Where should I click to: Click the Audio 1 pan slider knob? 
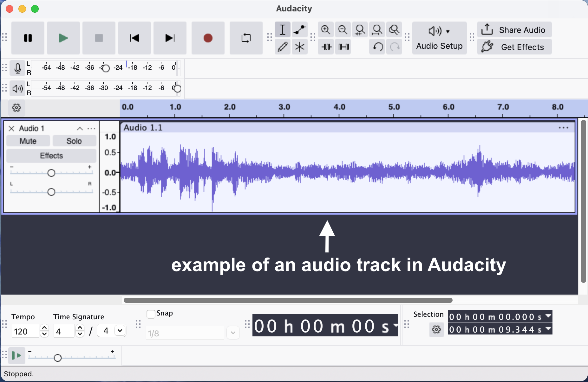pos(51,192)
